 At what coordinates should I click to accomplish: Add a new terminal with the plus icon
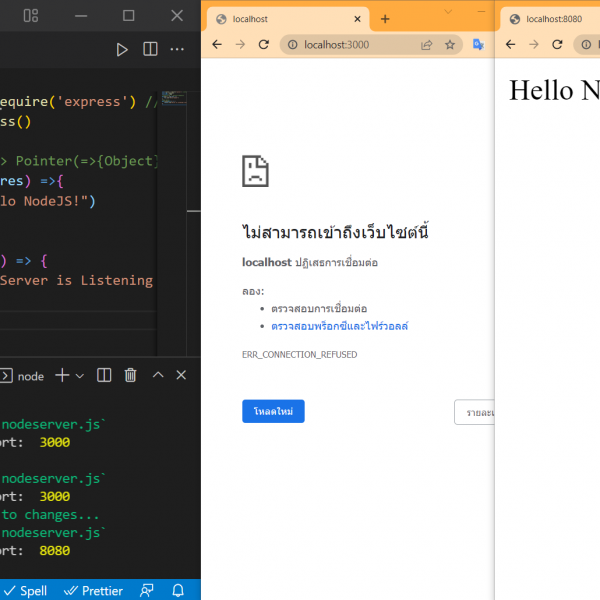click(62, 375)
